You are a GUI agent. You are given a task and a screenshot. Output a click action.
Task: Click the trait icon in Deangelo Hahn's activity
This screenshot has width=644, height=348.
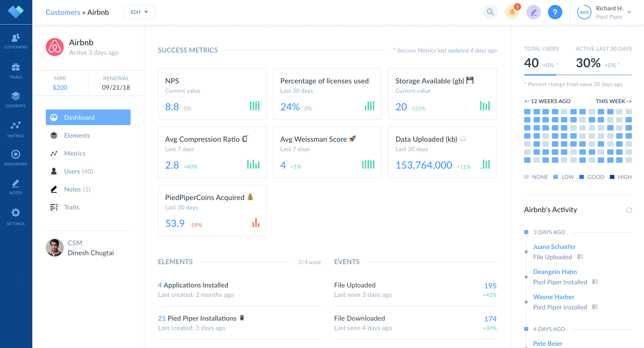pyautogui.click(x=595, y=282)
